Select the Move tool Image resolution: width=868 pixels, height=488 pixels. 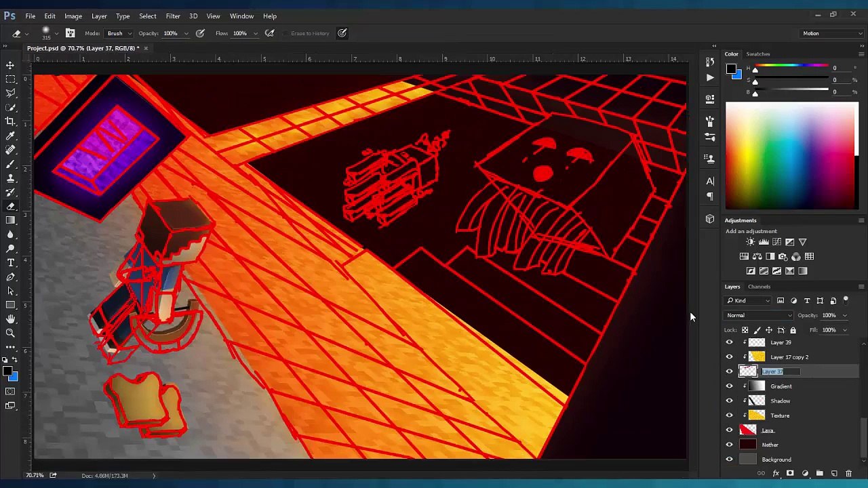click(x=10, y=65)
